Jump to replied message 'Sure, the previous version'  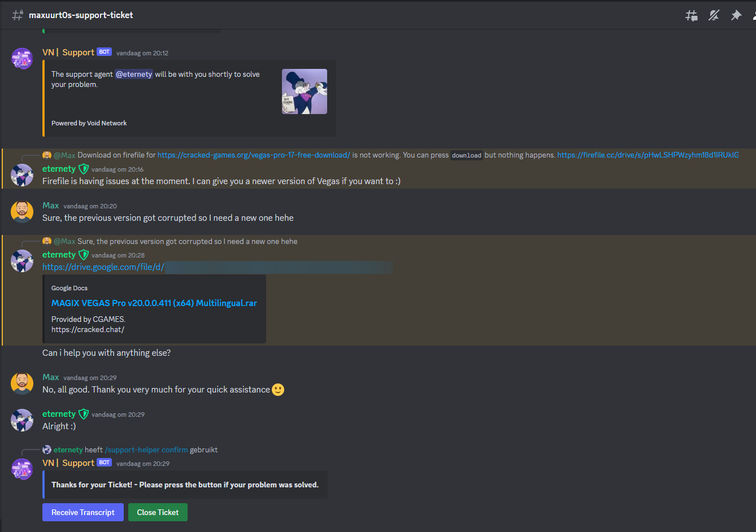pos(187,241)
